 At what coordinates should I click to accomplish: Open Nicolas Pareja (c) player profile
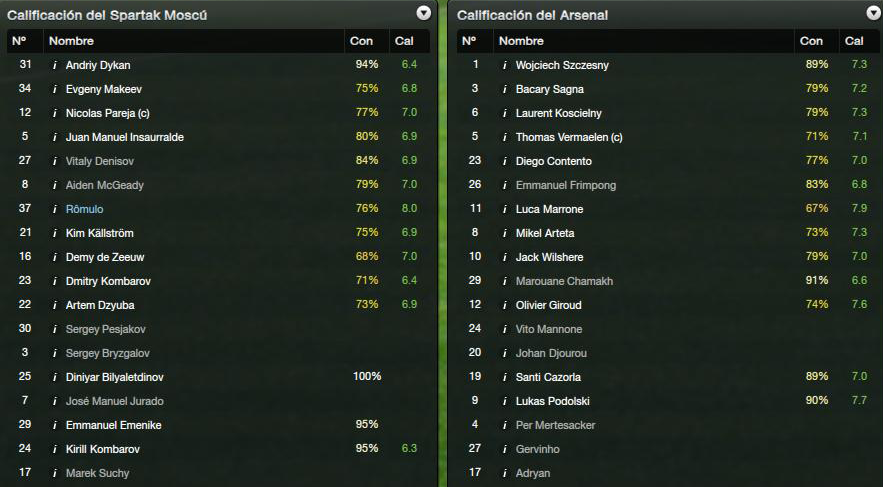108,113
